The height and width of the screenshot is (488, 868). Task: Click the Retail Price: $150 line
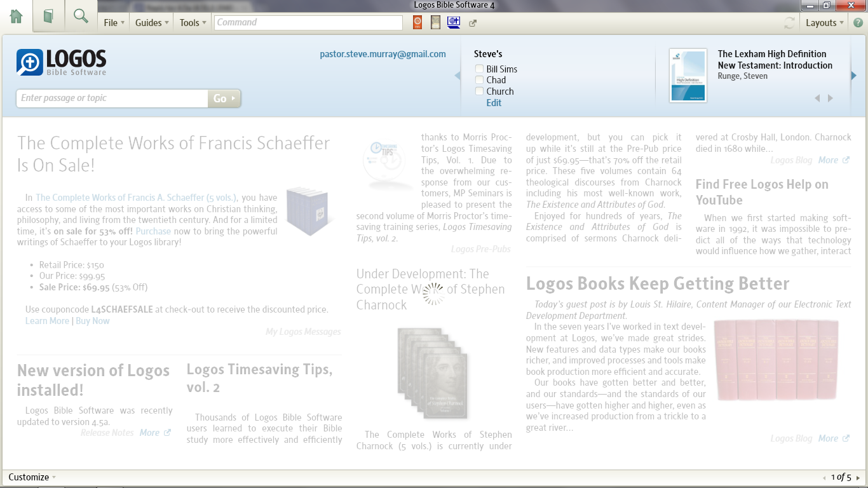tap(71, 265)
